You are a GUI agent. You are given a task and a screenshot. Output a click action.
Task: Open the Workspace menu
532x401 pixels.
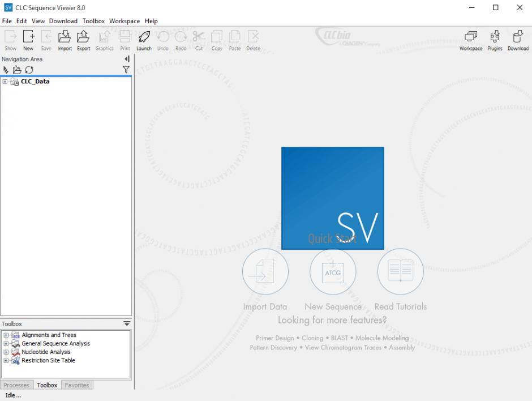tap(124, 21)
